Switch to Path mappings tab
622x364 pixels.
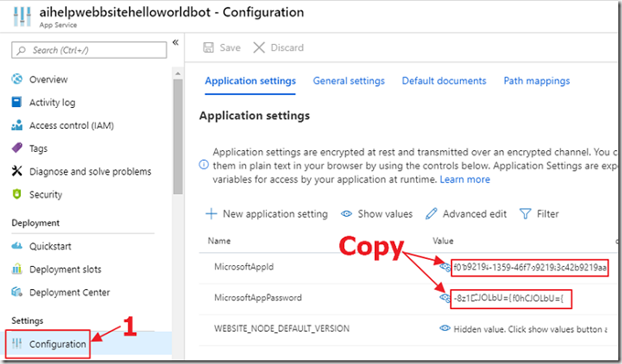pos(537,80)
